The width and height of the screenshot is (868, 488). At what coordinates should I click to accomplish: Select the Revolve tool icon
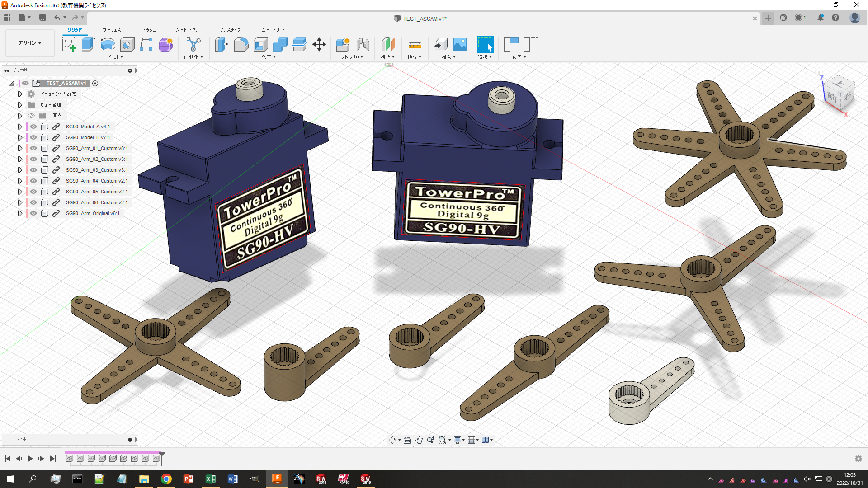108,44
